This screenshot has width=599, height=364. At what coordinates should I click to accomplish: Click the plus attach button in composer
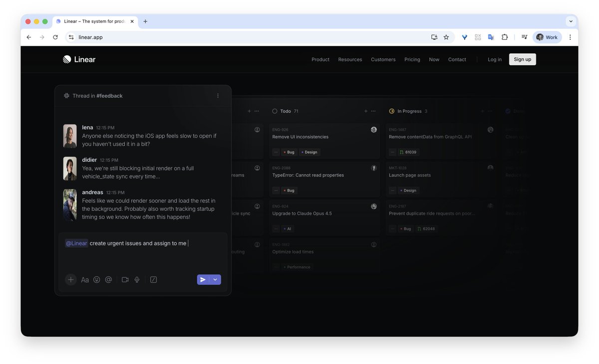click(71, 280)
